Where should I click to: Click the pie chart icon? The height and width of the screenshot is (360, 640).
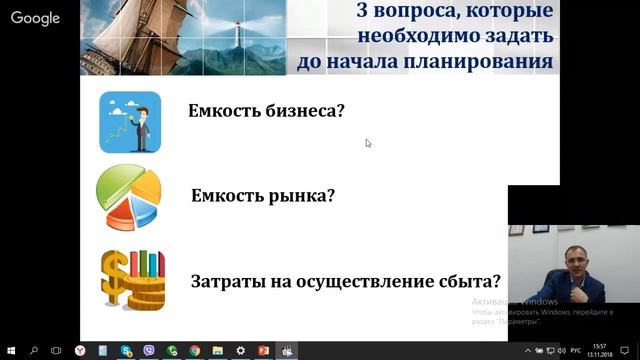coord(129,197)
